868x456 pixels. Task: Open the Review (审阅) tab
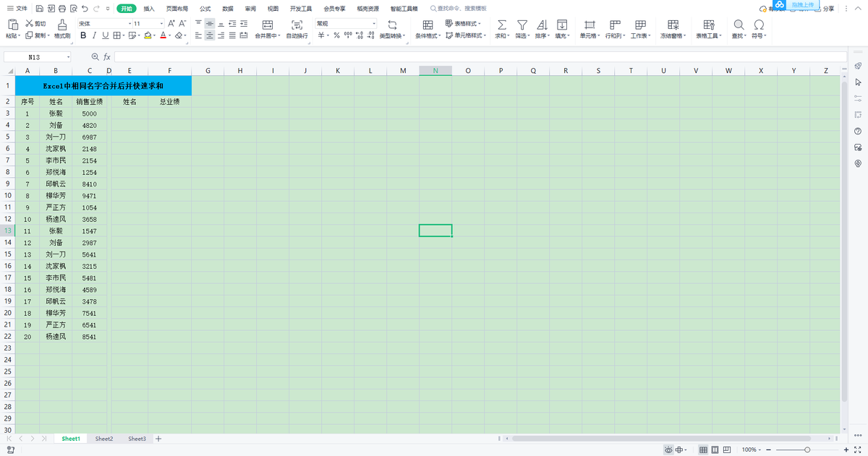tap(250, 9)
